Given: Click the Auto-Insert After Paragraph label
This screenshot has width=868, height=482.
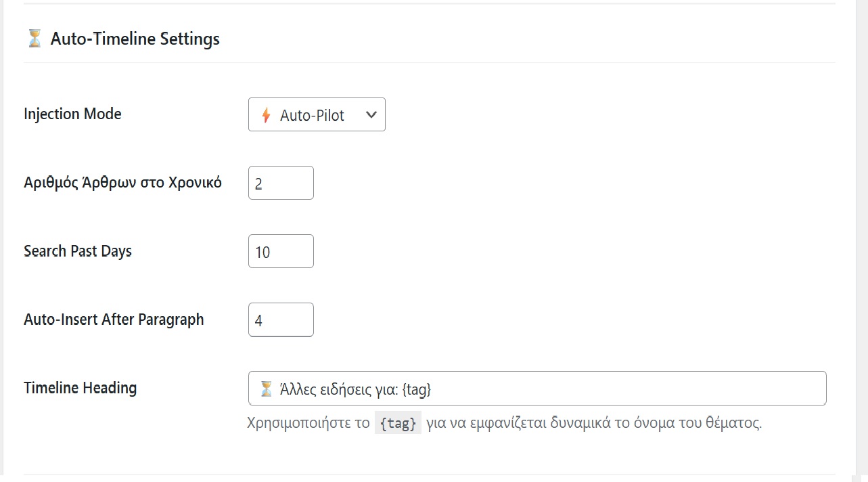Looking at the screenshot, I should [113, 320].
